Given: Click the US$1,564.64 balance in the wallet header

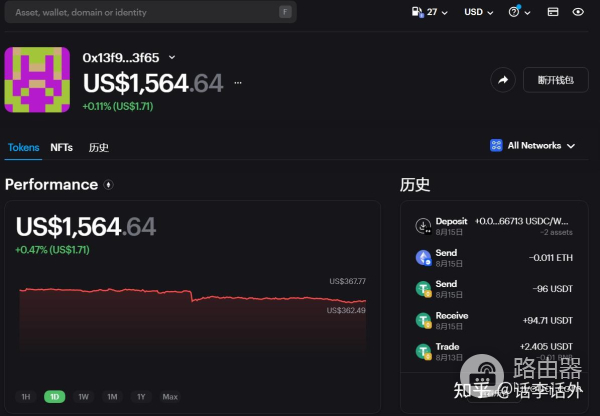Looking at the screenshot, I should pos(153,83).
